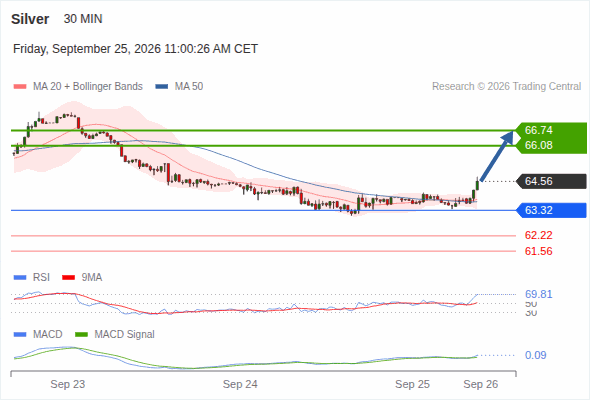The height and width of the screenshot is (400, 590).
Task: Click the blue upward forecast arrow
Action: 497,156
